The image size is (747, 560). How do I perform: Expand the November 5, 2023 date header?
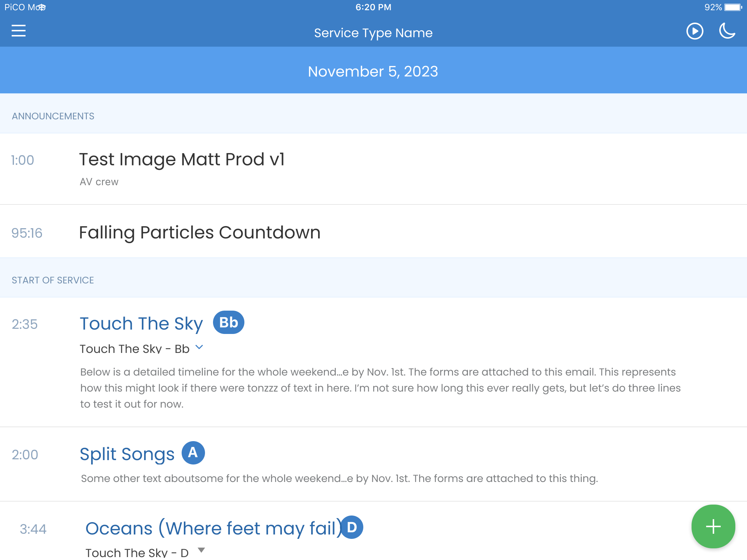point(373,71)
